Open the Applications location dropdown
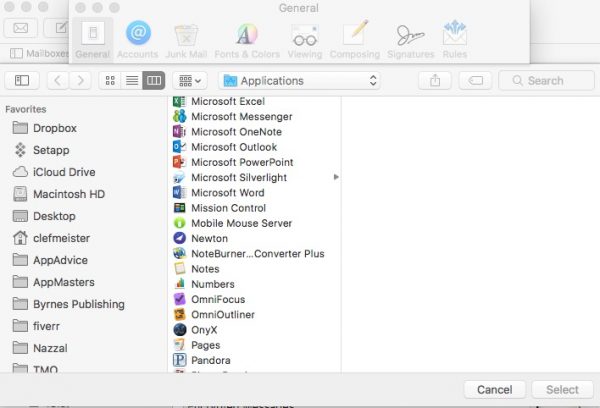 click(300, 80)
